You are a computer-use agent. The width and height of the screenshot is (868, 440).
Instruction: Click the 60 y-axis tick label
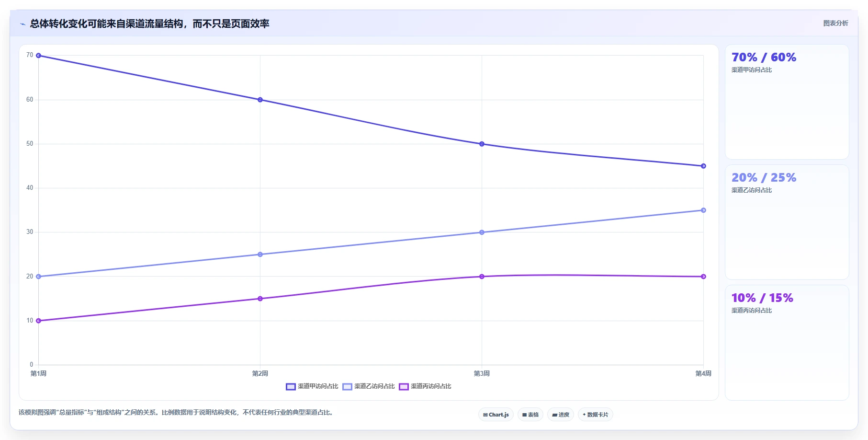(30, 100)
